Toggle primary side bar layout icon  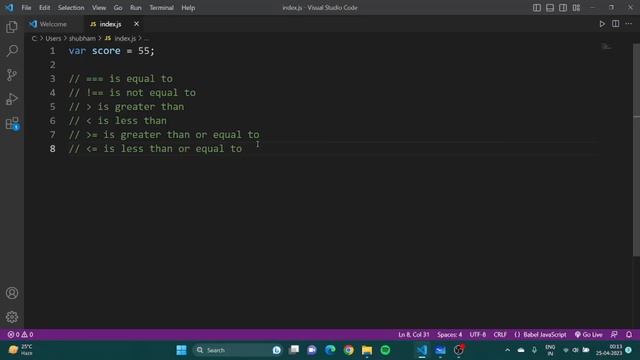537,8
